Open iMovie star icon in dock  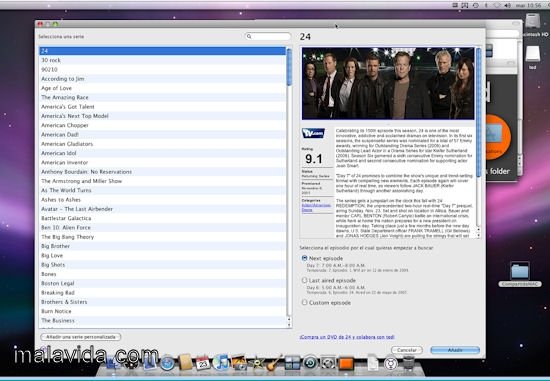257,363
